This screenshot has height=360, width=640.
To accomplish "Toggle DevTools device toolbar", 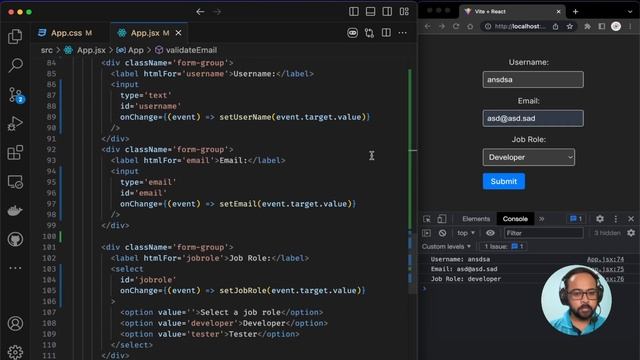I will click(442, 219).
